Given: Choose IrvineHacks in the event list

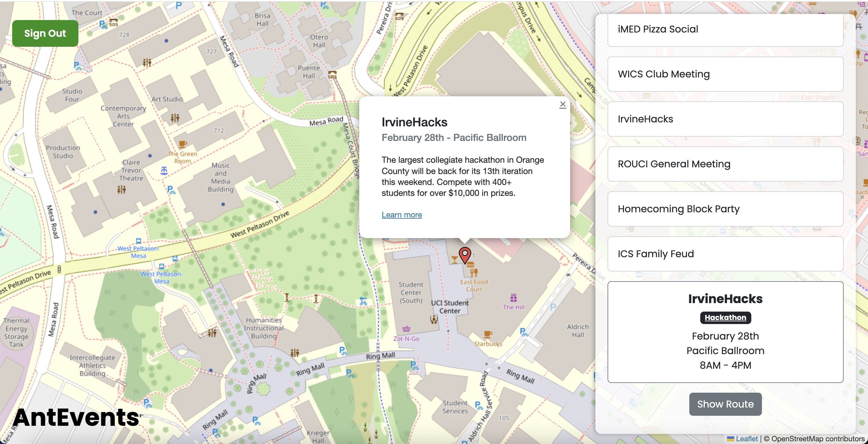Looking at the screenshot, I should [x=725, y=119].
